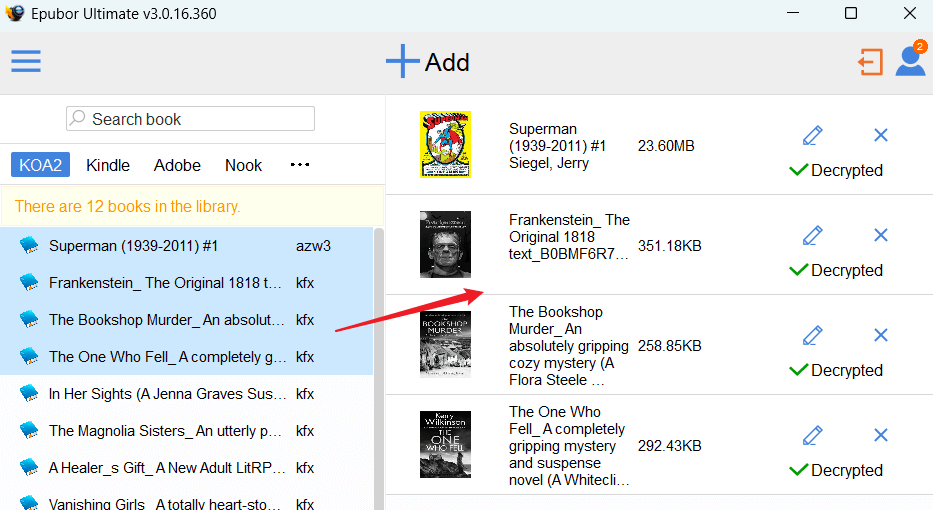
Task: Select Vanishing Girls library row
Action: tap(187, 499)
